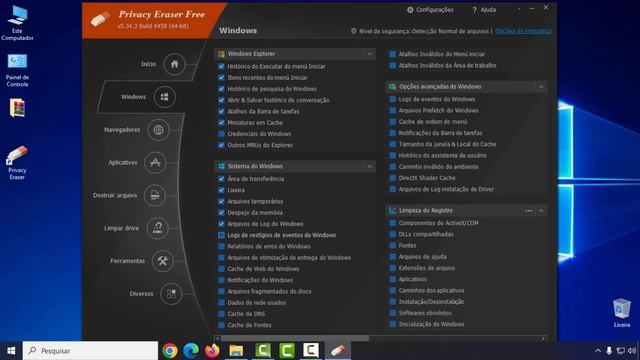Uncheck Área de transferência

(x=222, y=179)
